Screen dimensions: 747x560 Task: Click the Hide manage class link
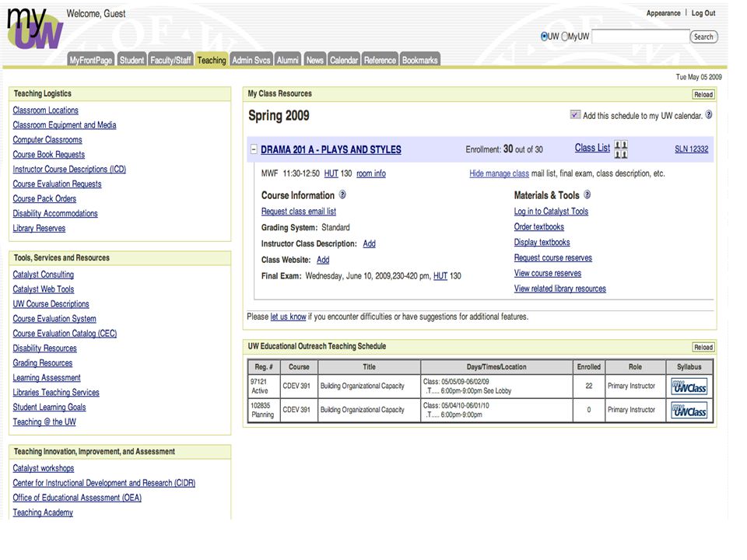499,173
